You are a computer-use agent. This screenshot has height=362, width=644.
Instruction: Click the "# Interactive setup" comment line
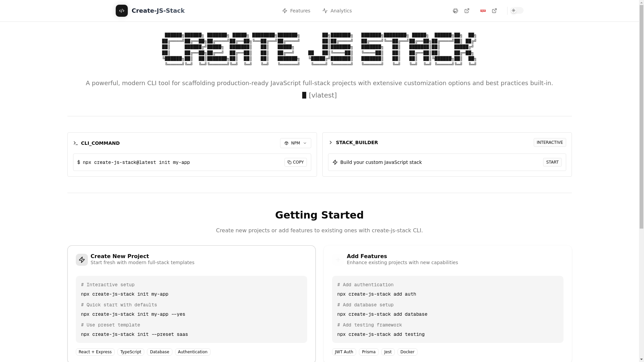(x=108, y=285)
